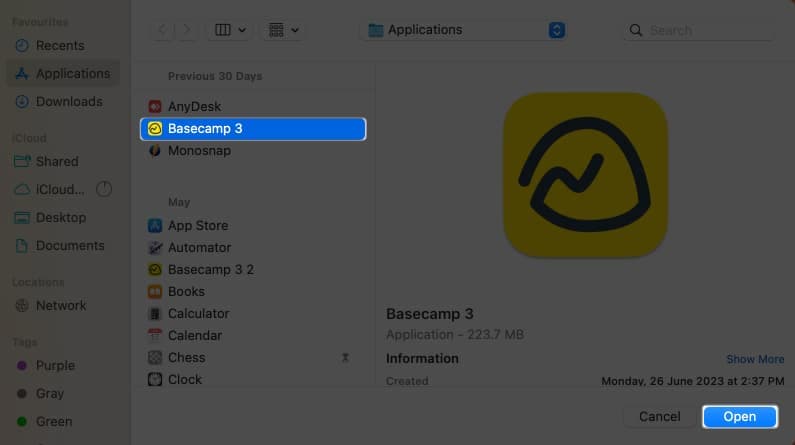Select Downloads in the sidebar
The height and width of the screenshot is (445, 795).
[x=63, y=101]
